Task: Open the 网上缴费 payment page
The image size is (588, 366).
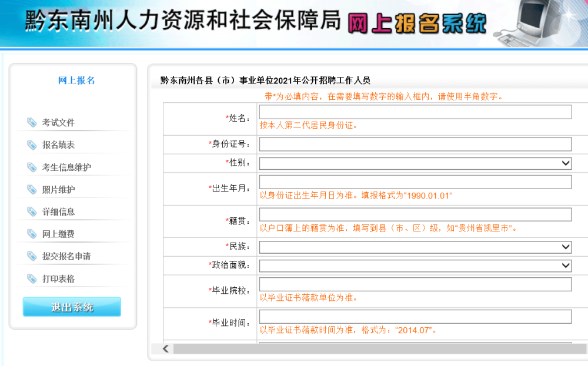Action: [x=58, y=234]
